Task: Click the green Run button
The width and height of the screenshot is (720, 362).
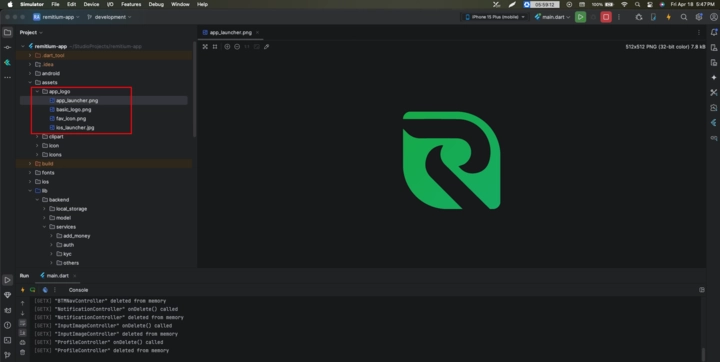Action: pyautogui.click(x=580, y=17)
